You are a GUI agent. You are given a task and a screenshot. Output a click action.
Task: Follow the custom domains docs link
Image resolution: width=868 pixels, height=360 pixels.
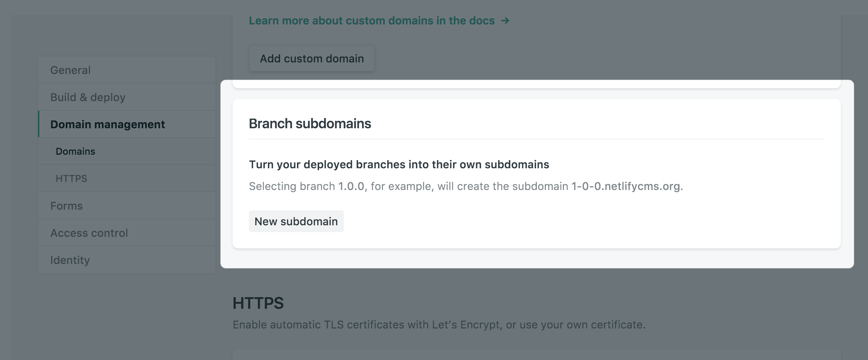372,21
